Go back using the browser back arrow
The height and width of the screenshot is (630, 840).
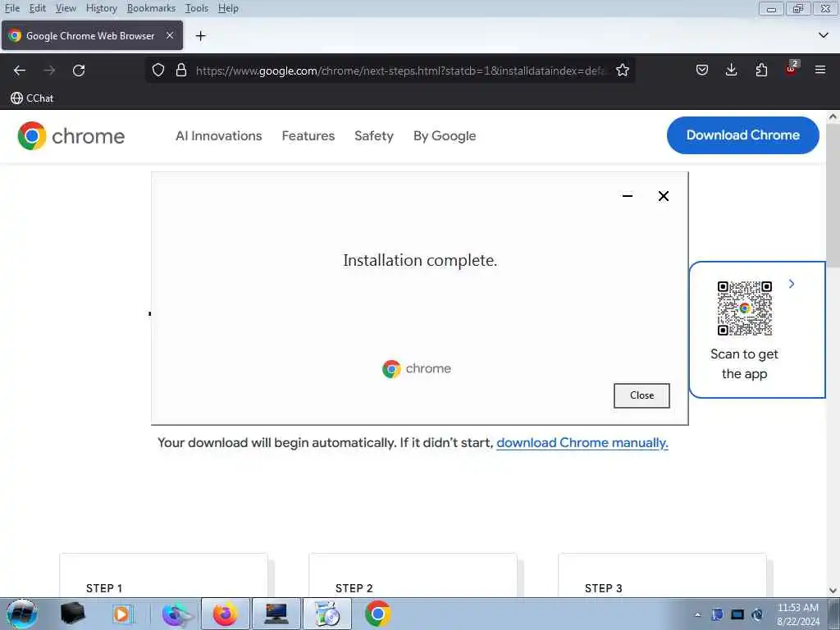point(20,71)
